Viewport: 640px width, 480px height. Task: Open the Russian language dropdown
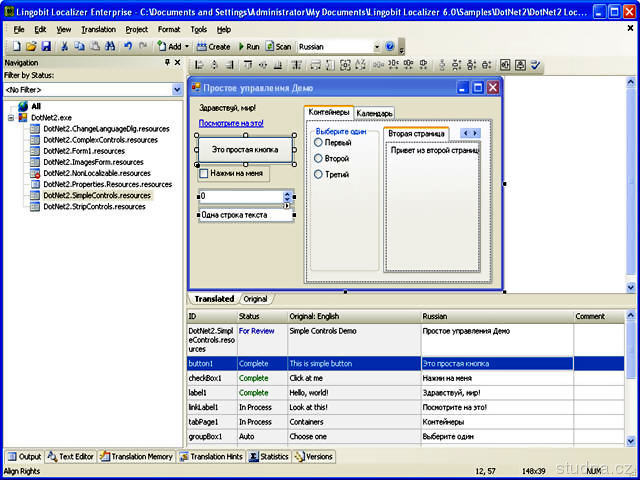pyautogui.click(x=377, y=47)
